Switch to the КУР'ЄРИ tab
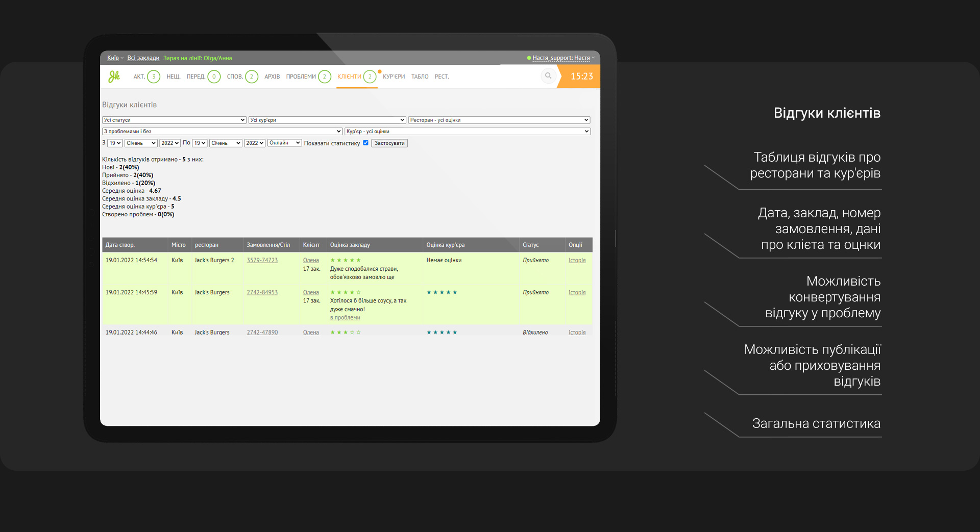The width and height of the screenshot is (980, 532). coord(394,77)
